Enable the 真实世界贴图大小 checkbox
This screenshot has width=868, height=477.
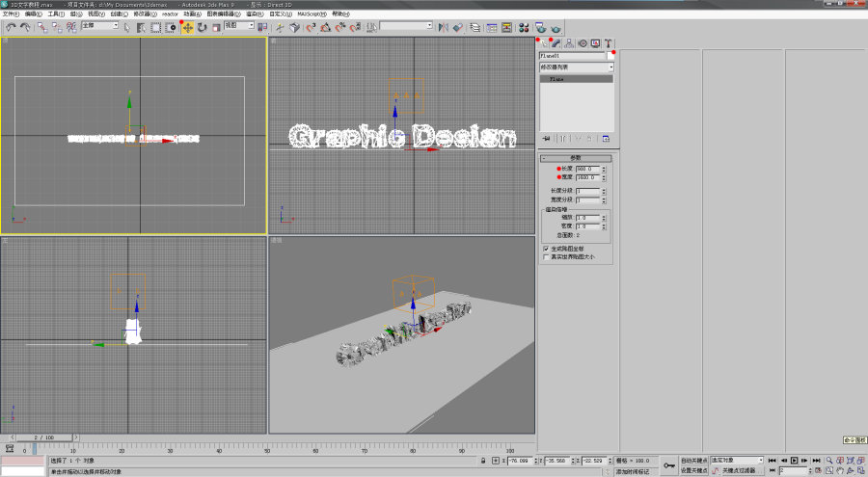[x=545, y=257]
